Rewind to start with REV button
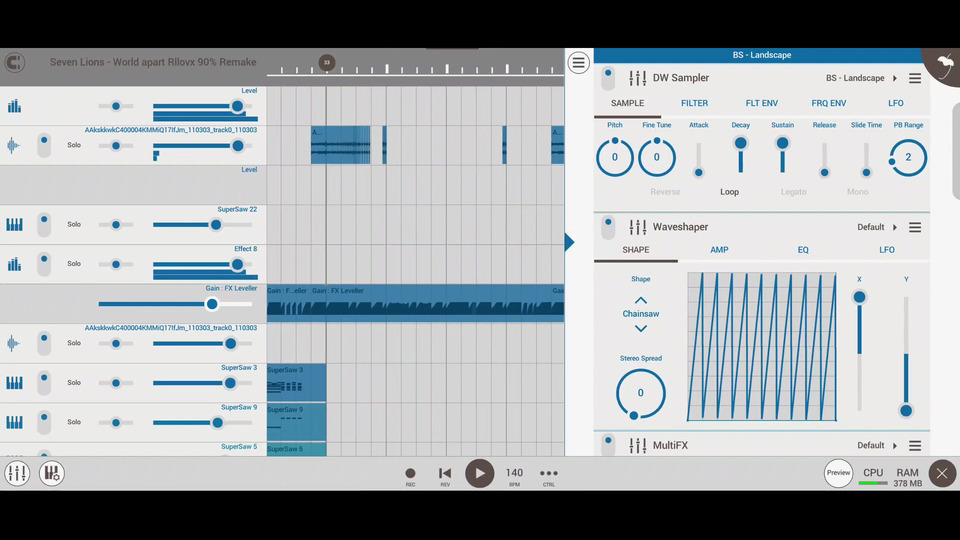The height and width of the screenshot is (540, 960). (x=445, y=473)
